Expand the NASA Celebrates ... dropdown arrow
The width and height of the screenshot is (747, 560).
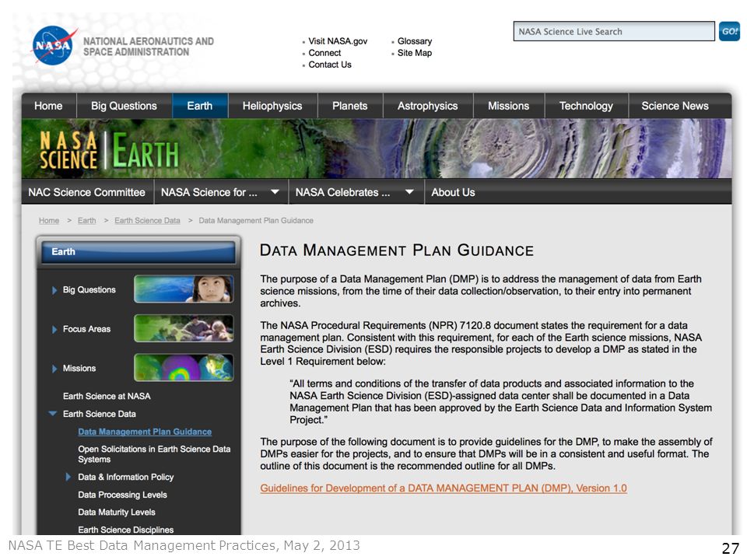[409, 192]
